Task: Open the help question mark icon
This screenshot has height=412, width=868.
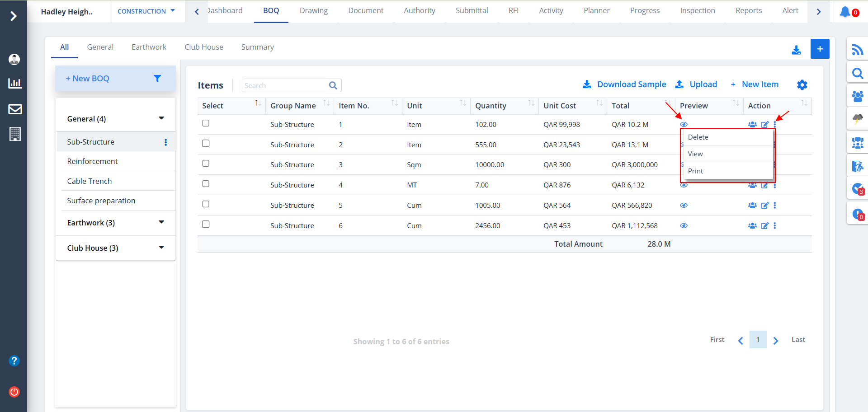Action: tap(14, 360)
